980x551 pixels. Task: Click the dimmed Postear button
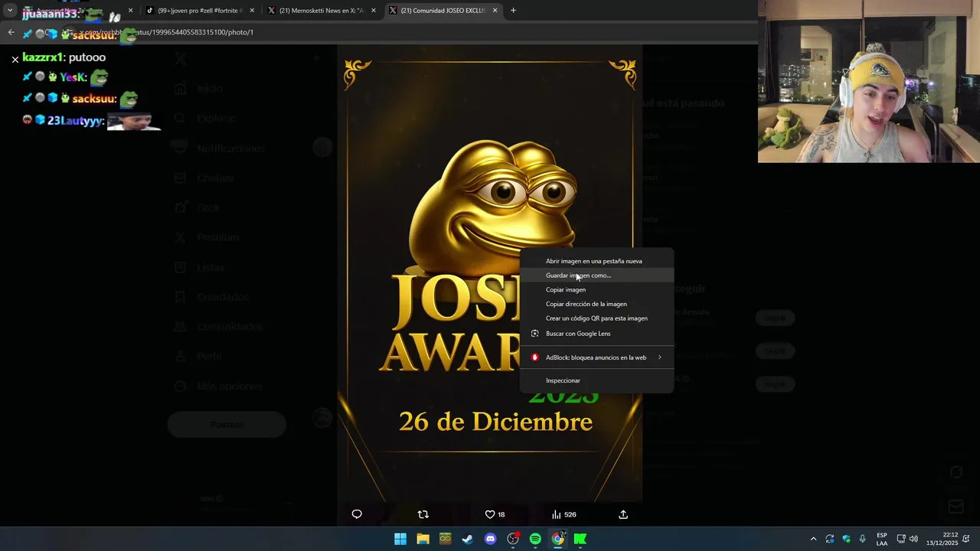tap(227, 424)
